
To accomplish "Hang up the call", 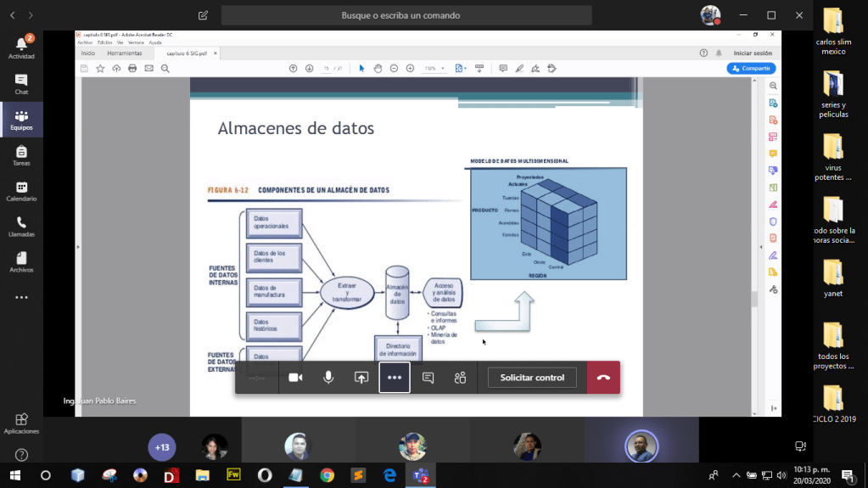I will coord(603,378).
